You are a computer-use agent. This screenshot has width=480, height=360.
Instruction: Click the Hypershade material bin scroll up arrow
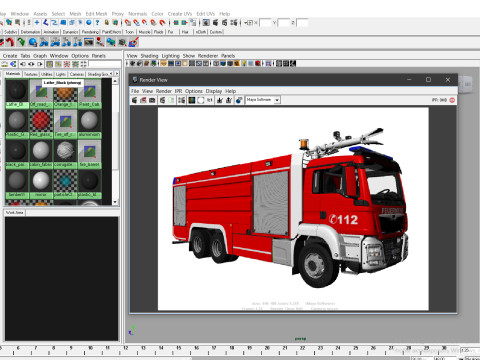click(115, 81)
